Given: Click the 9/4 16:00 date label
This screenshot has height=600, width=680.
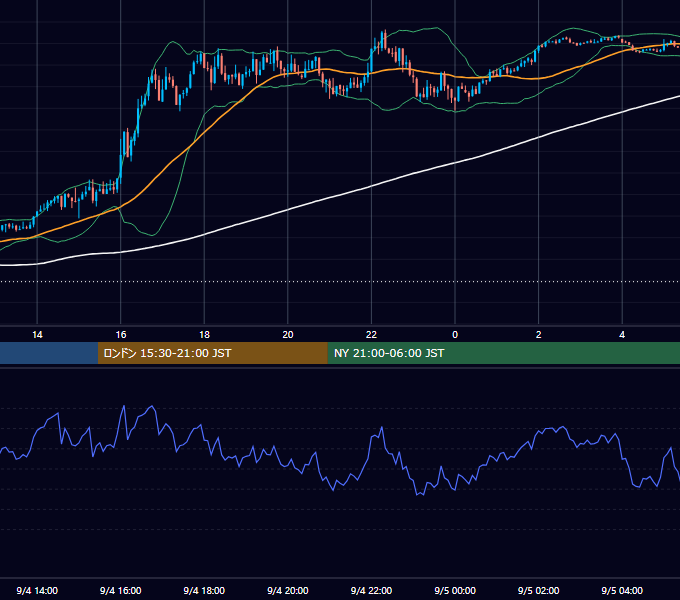Looking at the screenshot, I should click(121, 590).
